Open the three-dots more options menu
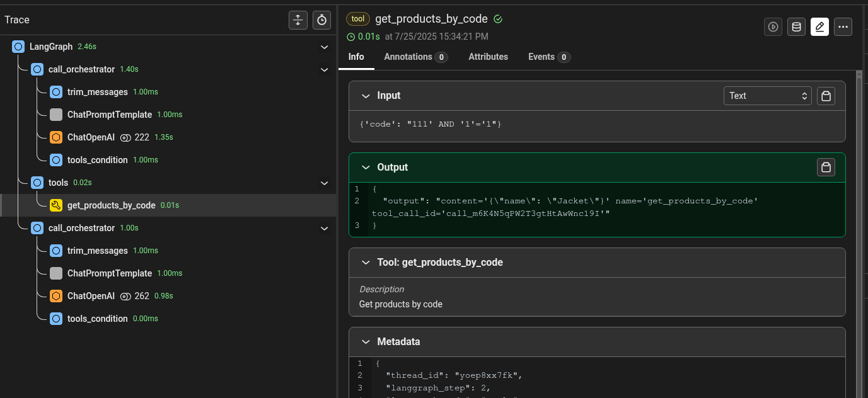868x398 pixels. point(843,26)
